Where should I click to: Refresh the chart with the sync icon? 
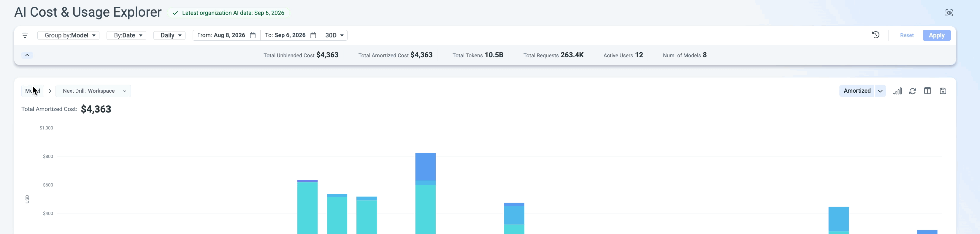point(912,91)
